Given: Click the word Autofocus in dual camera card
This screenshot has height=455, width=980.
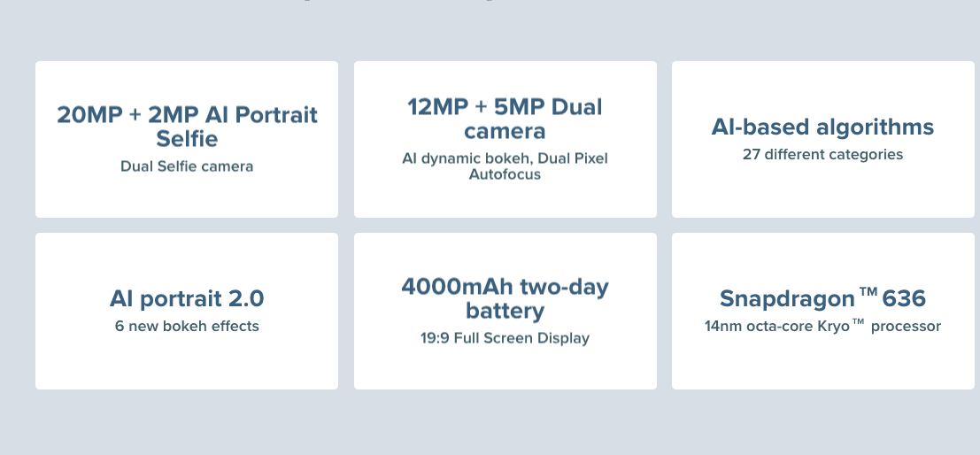Looking at the screenshot, I should tap(505, 174).
